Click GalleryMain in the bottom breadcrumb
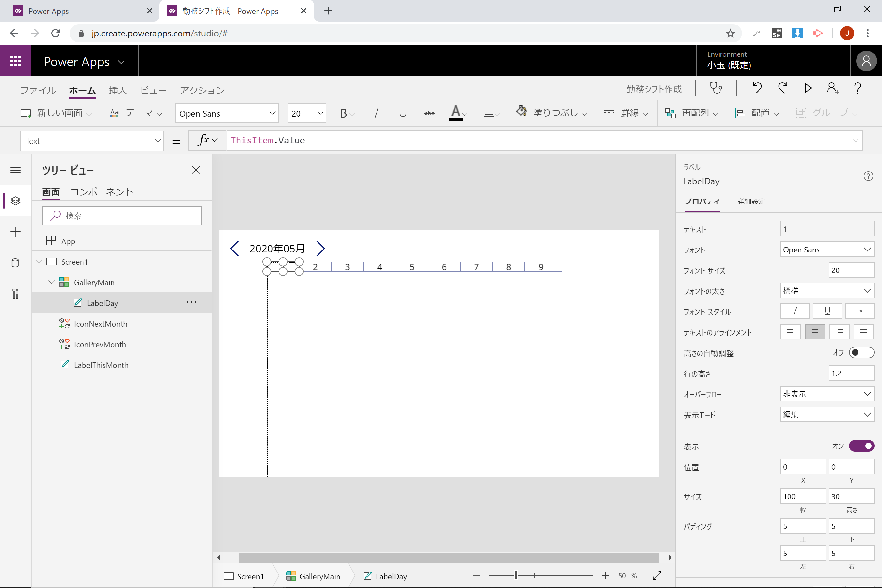The height and width of the screenshot is (588, 882). point(313,576)
